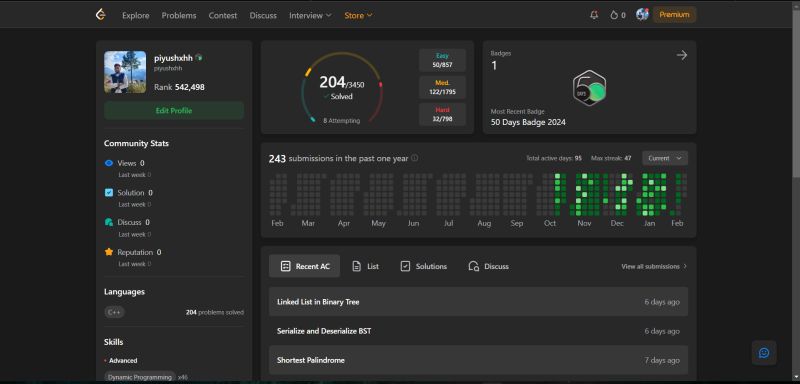
Task: Click the Views eye icon
Action: point(109,163)
